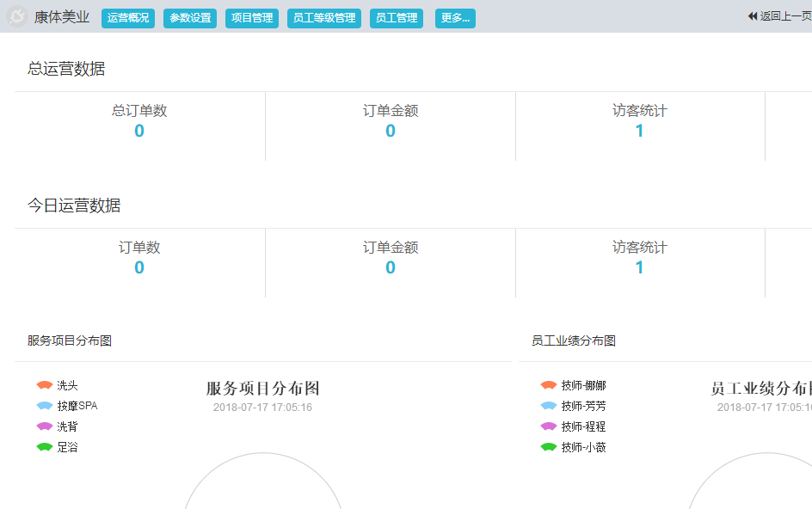Screen dimensions: 812x509
Task: Open 员工等级管理
Action: [x=323, y=16]
